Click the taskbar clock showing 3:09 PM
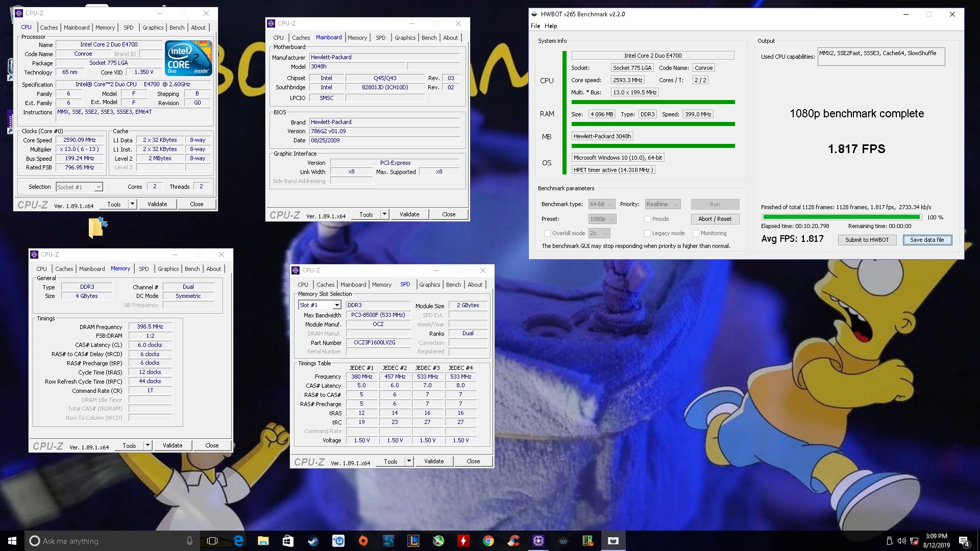This screenshot has width=980, height=551. pos(936,541)
